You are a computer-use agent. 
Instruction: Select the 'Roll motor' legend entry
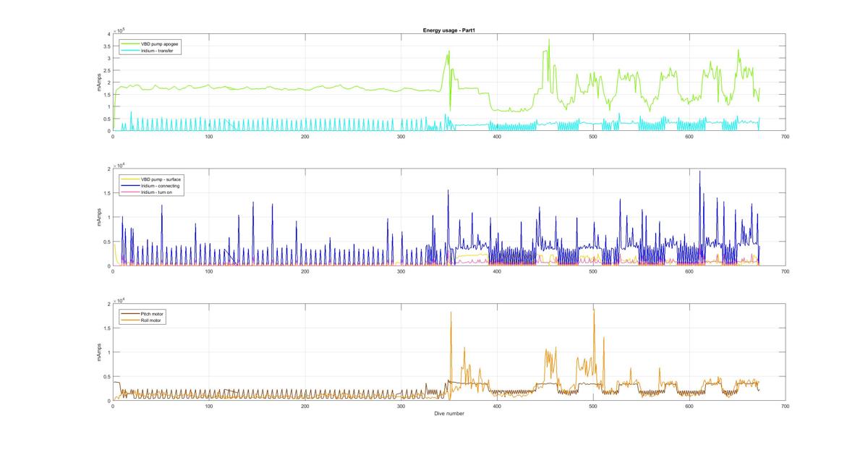click(x=151, y=320)
